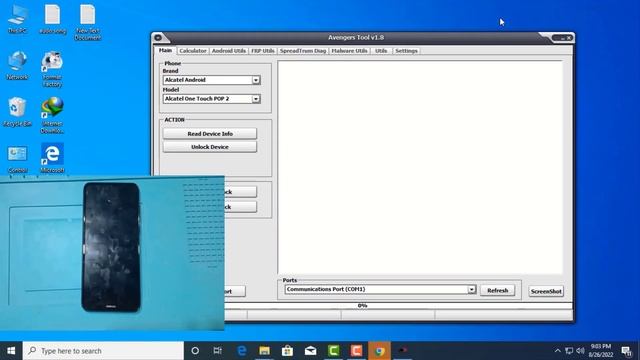This screenshot has width=640, height=360.
Task: Launch the Format Factory shortcut
Action: (52, 69)
